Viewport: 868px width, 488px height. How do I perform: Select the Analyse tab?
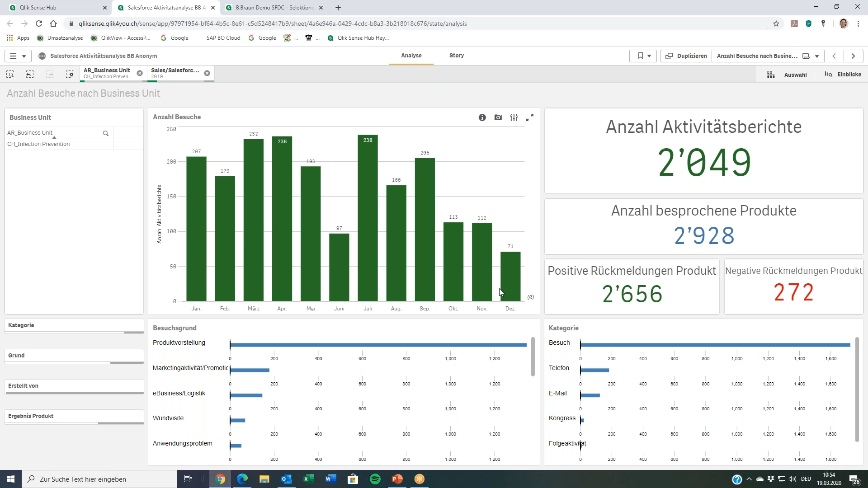[411, 56]
